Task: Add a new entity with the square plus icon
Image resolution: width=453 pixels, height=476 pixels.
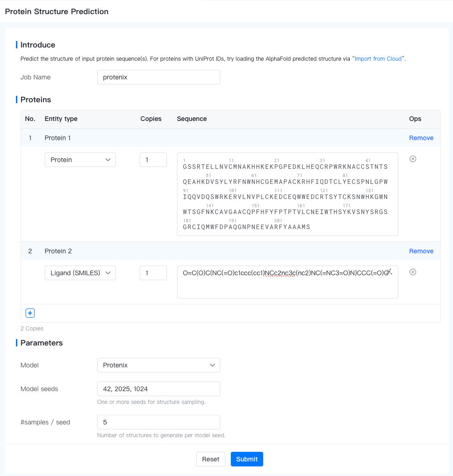Action: pos(30,313)
